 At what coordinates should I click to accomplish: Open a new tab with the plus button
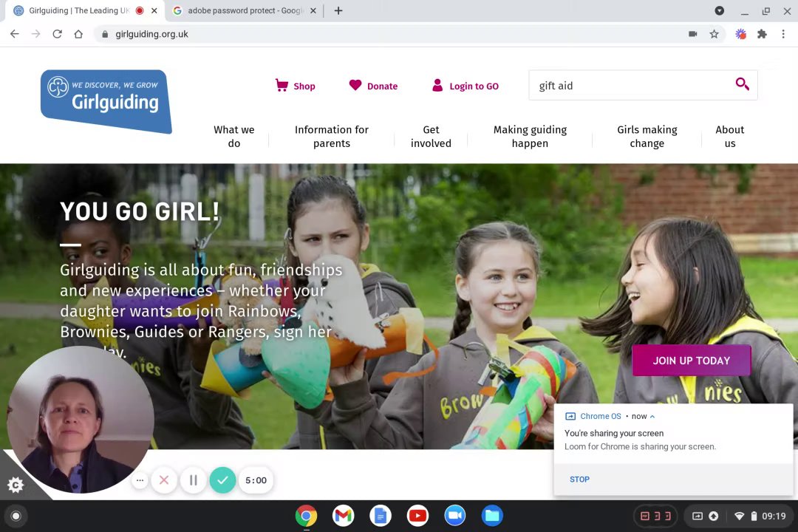338,10
